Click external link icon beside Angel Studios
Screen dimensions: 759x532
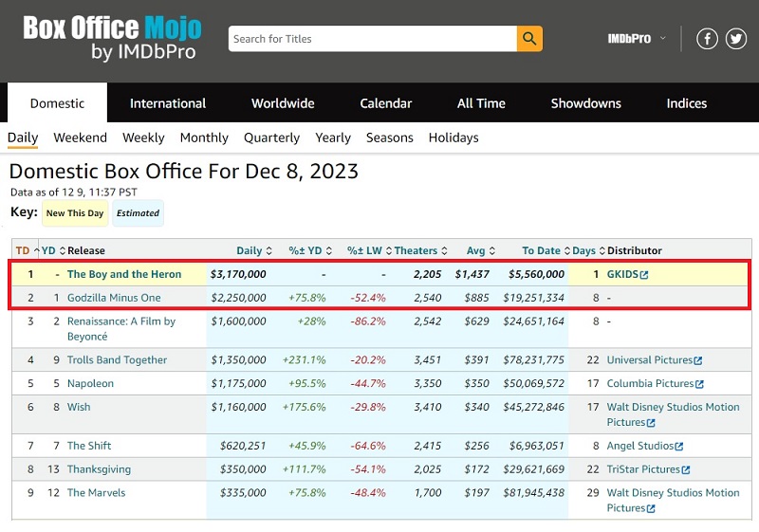click(678, 446)
